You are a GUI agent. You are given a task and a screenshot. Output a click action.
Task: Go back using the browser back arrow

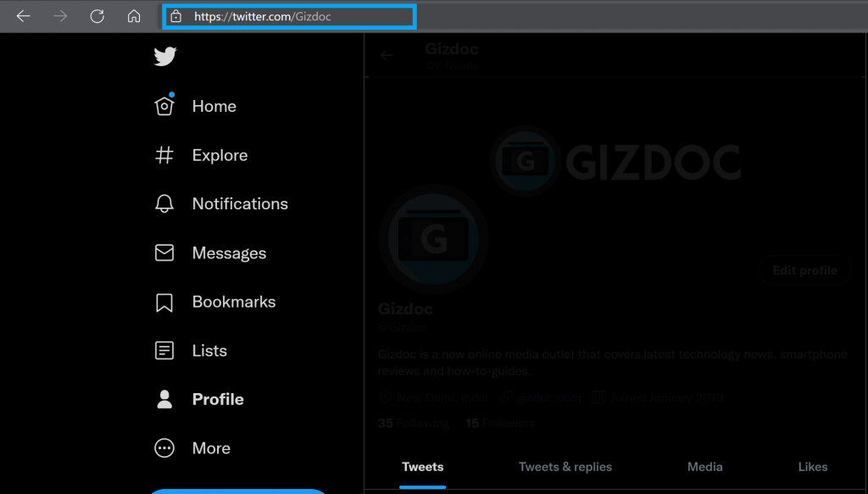click(x=23, y=17)
